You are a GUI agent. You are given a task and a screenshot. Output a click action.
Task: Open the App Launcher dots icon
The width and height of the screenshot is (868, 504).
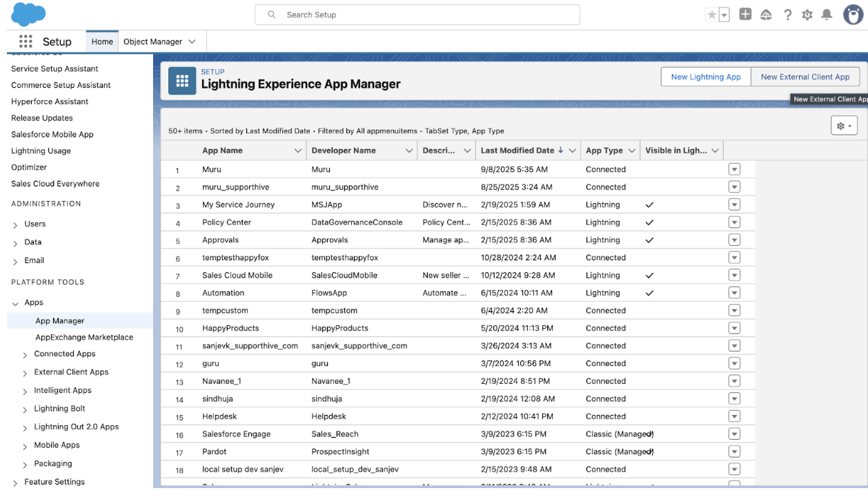(26, 41)
